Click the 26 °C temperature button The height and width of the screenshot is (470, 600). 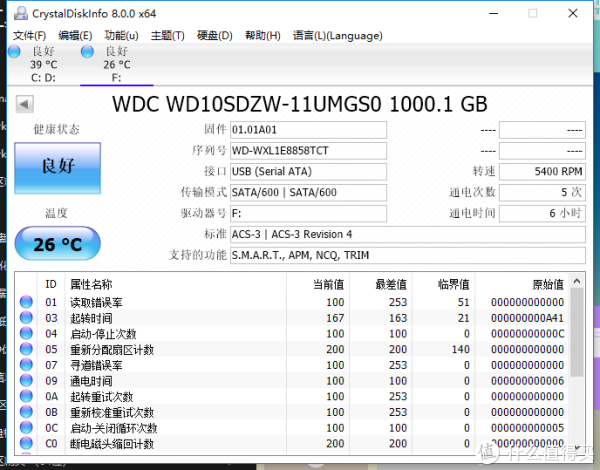57,244
